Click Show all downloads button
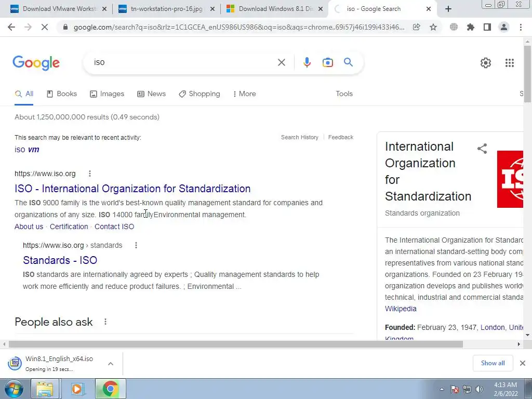 pyautogui.click(x=493, y=363)
